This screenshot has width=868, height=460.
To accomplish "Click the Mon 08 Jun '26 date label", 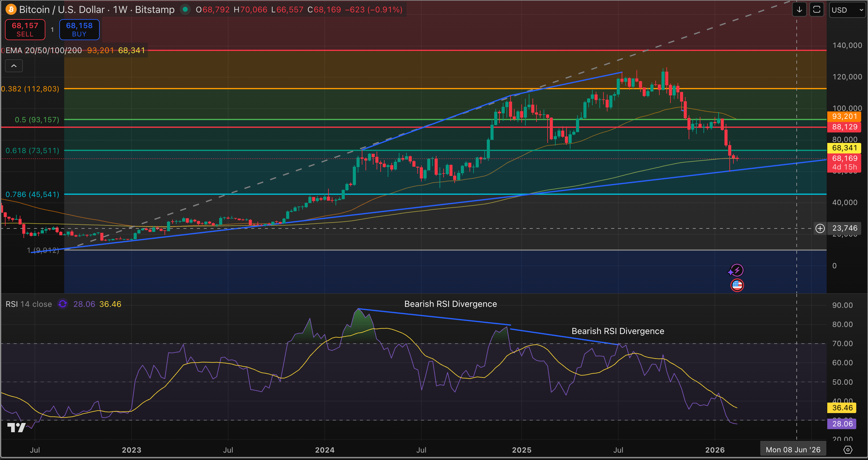I will coord(793,450).
